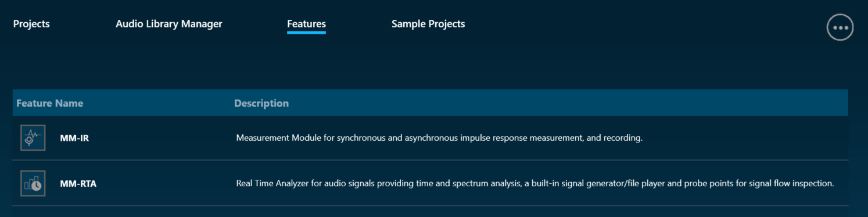Select the Features tab
The image size is (868, 217).
pos(306,24)
